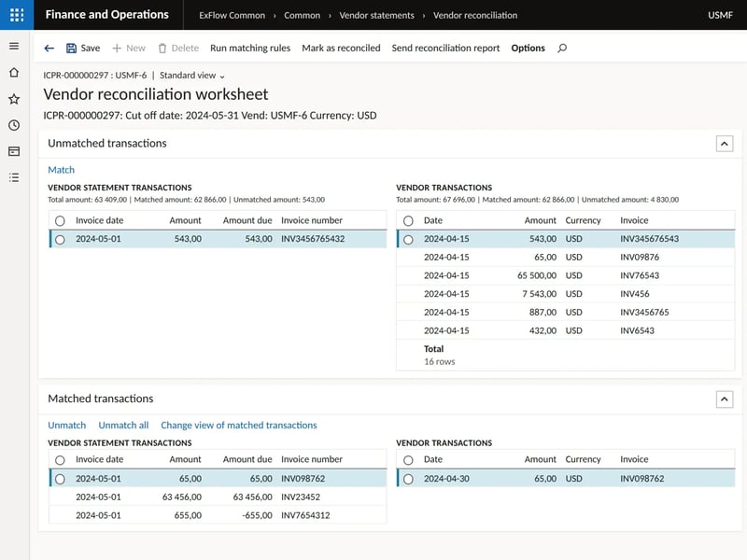Click the Save button label
The width and height of the screenshot is (747, 560).
[x=91, y=49]
